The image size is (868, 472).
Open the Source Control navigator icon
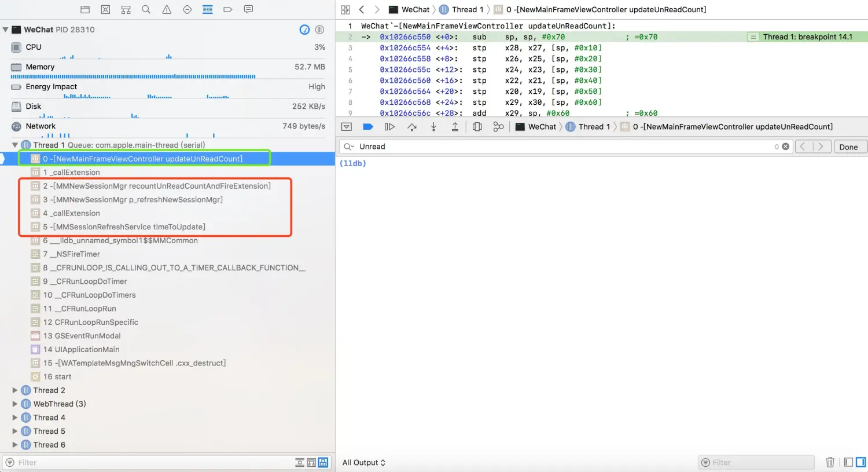click(x=105, y=9)
